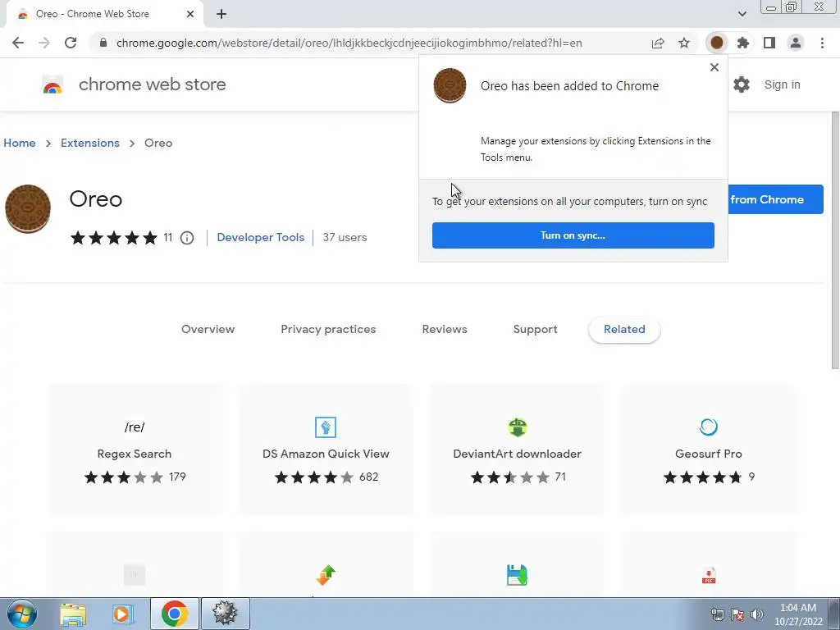The width and height of the screenshot is (840, 630).
Task: Close the Oreo - Chrome Web Store tab
Action: click(x=190, y=14)
